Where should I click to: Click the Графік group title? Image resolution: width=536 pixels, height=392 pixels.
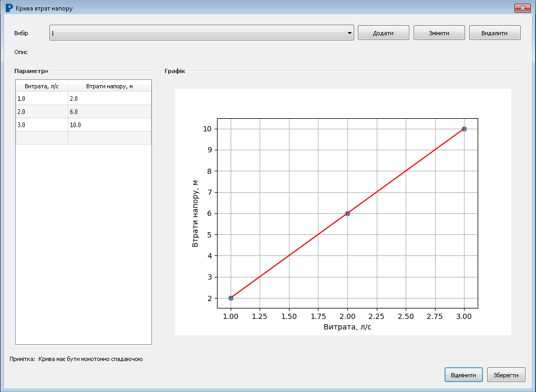pyautogui.click(x=174, y=71)
